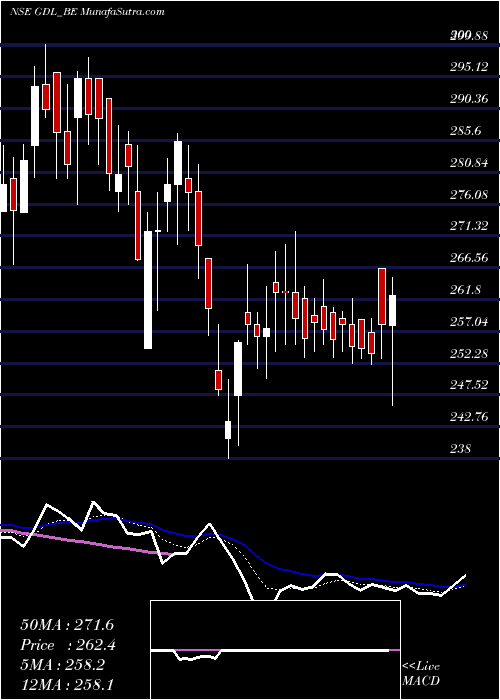Image resolution: width=500 pixels, height=700 pixels.
Task: Click the 257.04 price axis label
Action: click(469, 322)
